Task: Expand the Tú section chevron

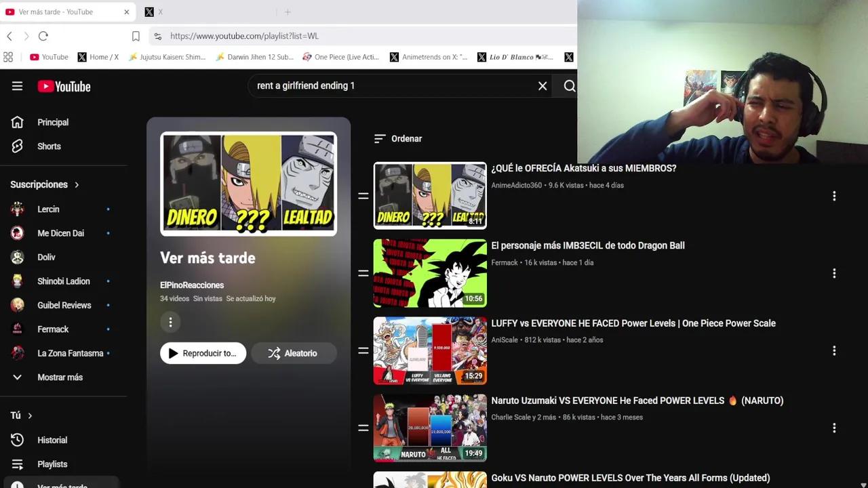Action: point(30,415)
